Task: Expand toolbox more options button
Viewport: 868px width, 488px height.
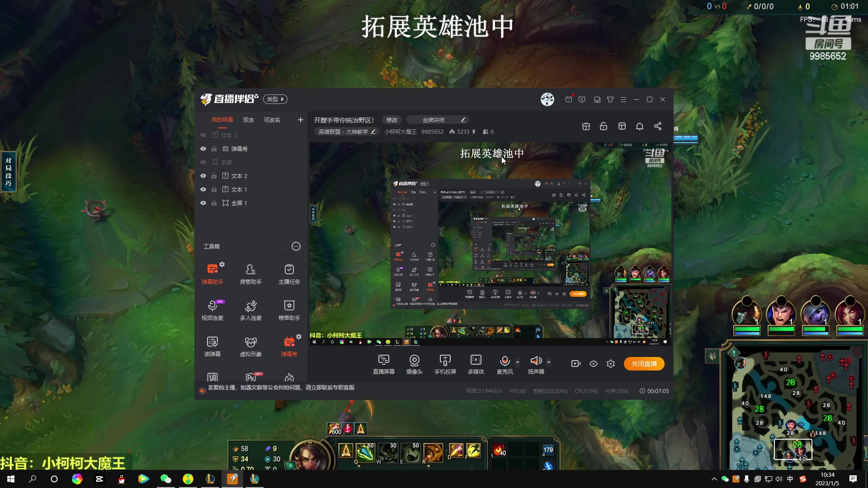Action: pos(296,246)
